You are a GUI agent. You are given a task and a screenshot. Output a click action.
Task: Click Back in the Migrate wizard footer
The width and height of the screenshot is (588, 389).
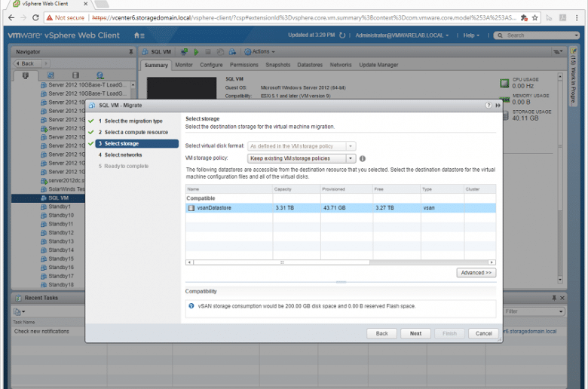pyautogui.click(x=381, y=333)
